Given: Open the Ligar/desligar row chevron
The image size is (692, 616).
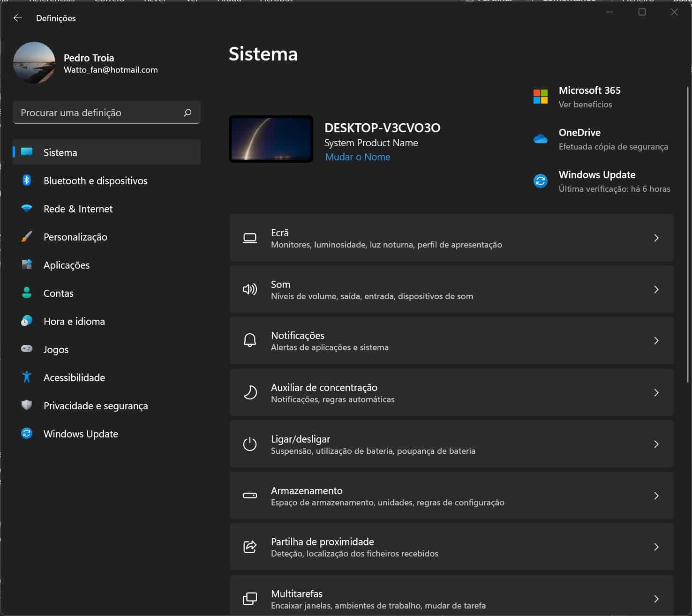Looking at the screenshot, I should pyautogui.click(x=656, y=444).
